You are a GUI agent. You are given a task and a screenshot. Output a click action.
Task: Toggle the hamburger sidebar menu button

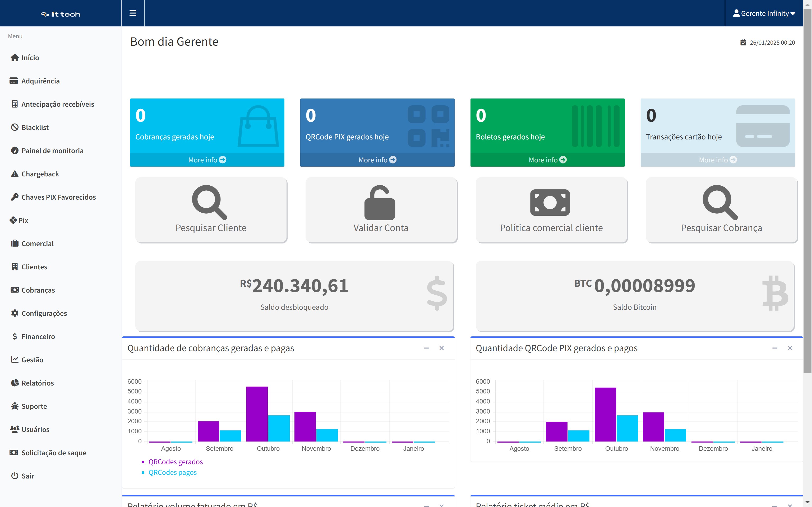[x=132, y=13]
